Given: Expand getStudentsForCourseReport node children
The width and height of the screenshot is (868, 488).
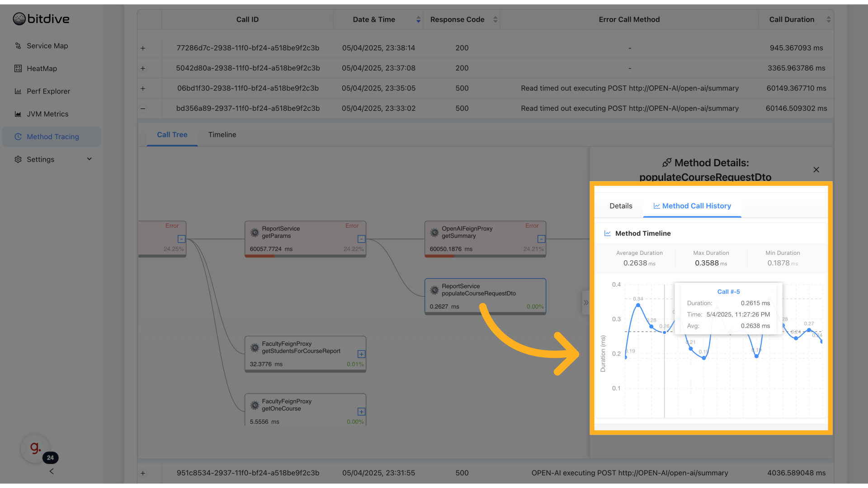Looking at the screenshot, I should pyautogui.click(x=361, y=354).
